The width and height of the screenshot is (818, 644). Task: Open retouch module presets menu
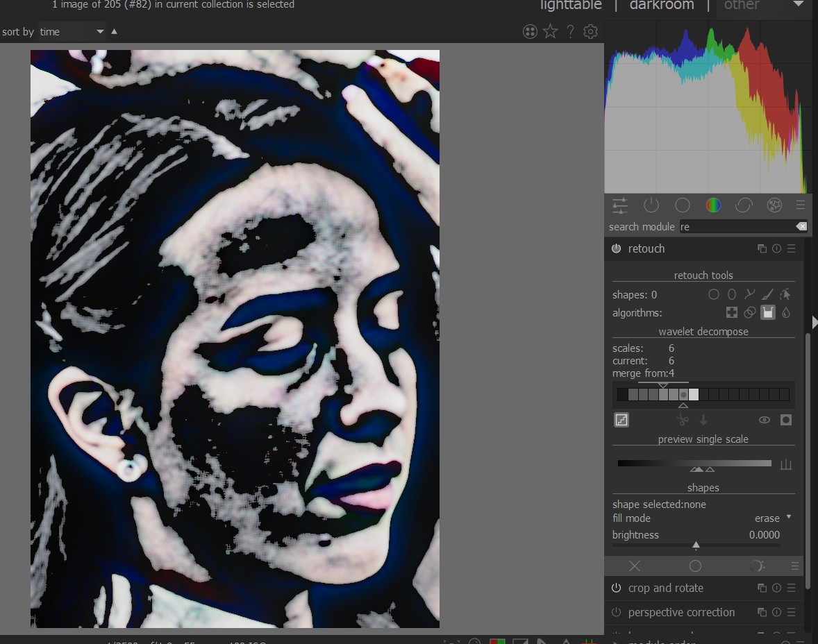pos(792,248)
